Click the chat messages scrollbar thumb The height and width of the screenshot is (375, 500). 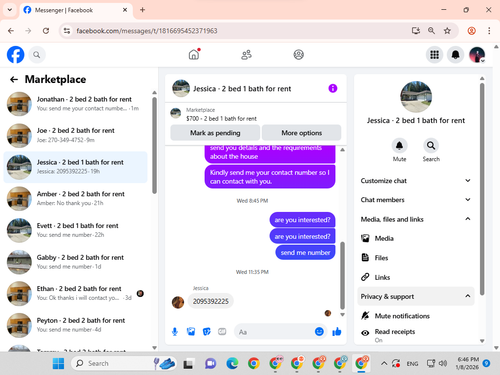tap(342, 275)
